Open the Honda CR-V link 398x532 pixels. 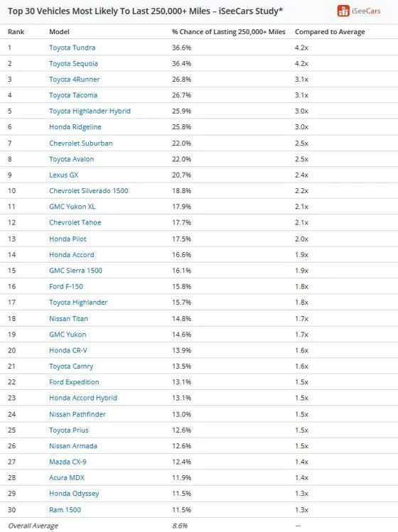point(68,350)
